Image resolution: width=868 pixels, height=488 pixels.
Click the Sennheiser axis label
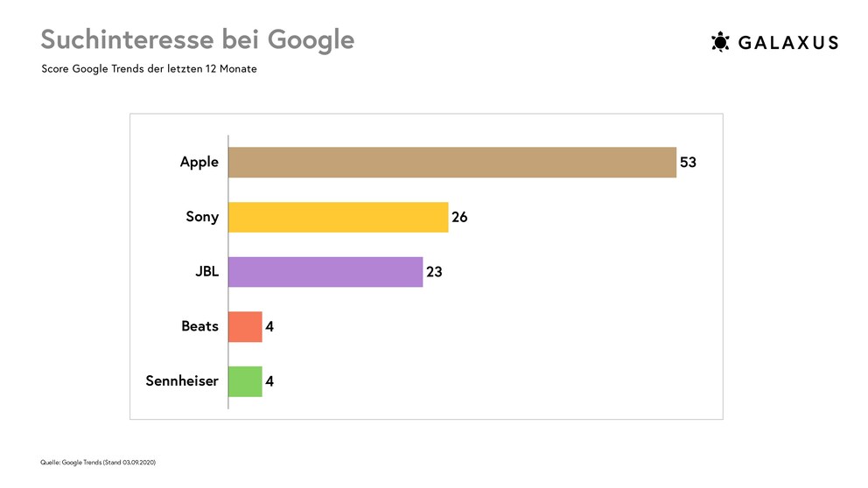(x=182, y=381)
